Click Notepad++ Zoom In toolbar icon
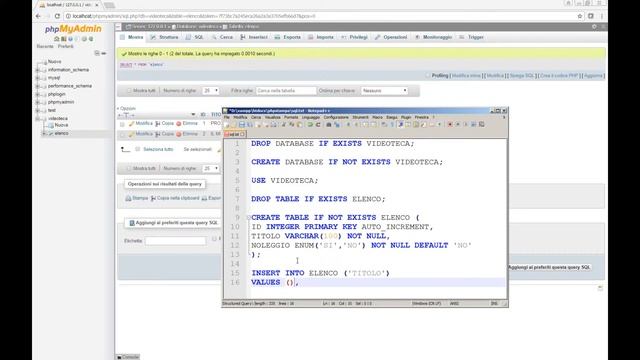The width and height of the screenshot is (640, 360). pyautogui.click(x=348, y=124)
